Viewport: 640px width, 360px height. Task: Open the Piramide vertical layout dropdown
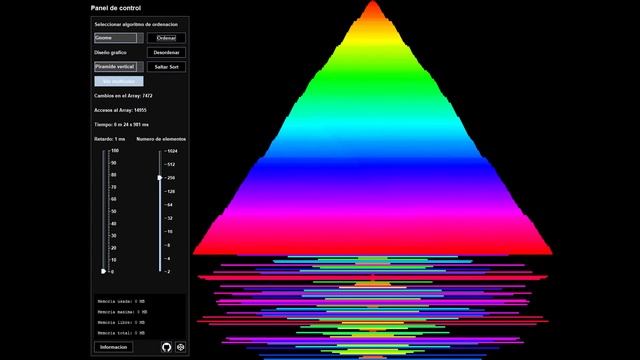[x=119, y=67]
